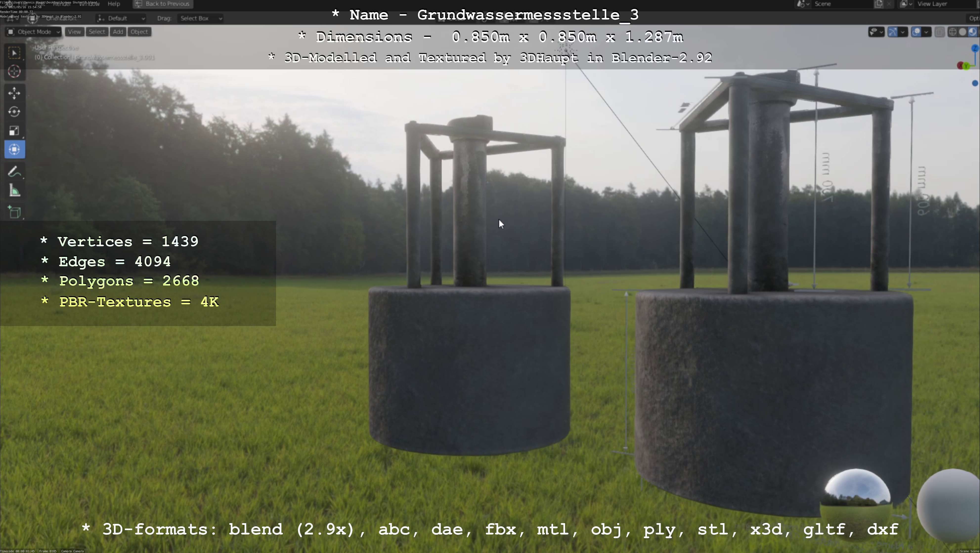Click the Vertices = 1439 text
Image resolution: width=980 pixels, height=553 pixels.
pos(119,241)
